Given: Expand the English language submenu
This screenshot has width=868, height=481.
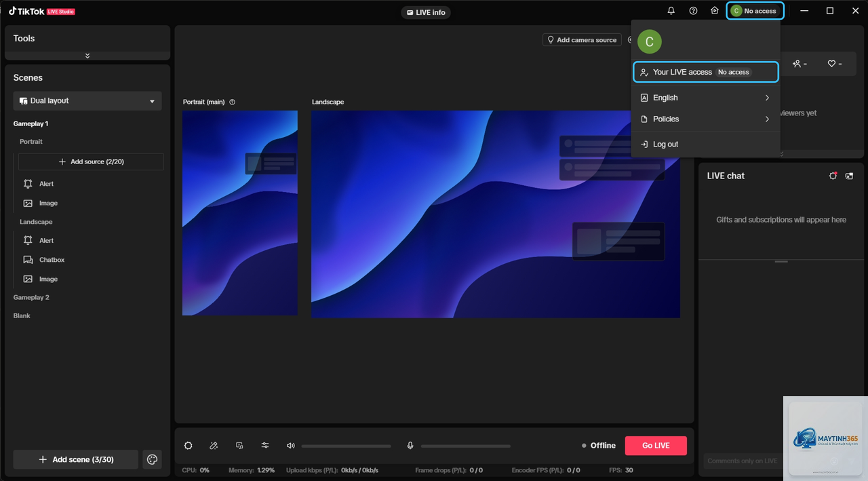Looking at the screenshot, I should click(705, 98).
